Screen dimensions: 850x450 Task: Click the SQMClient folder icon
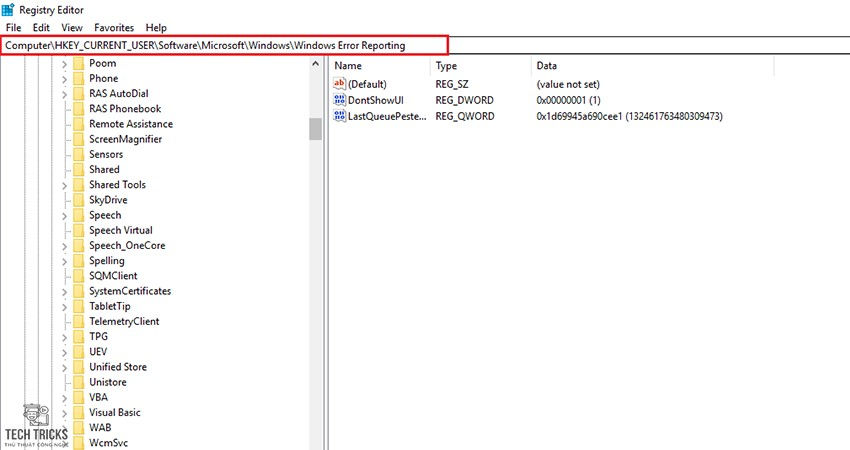[79, 276]
